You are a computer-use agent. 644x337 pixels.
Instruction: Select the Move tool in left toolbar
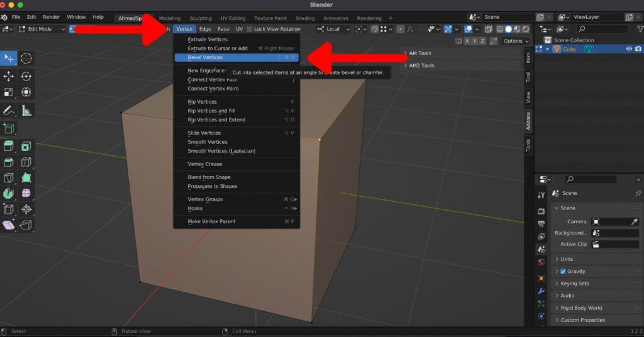(9, 76)
